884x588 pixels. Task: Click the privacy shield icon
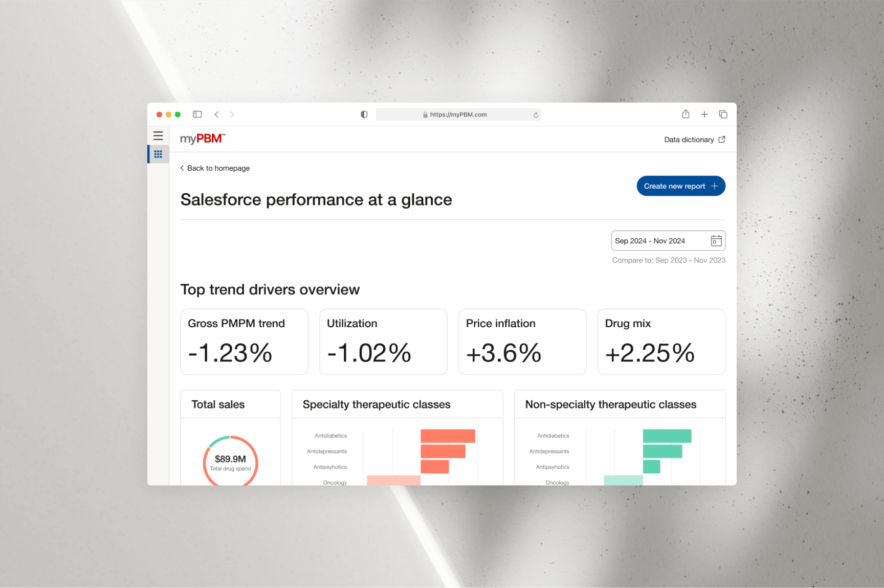coord(364,115)
